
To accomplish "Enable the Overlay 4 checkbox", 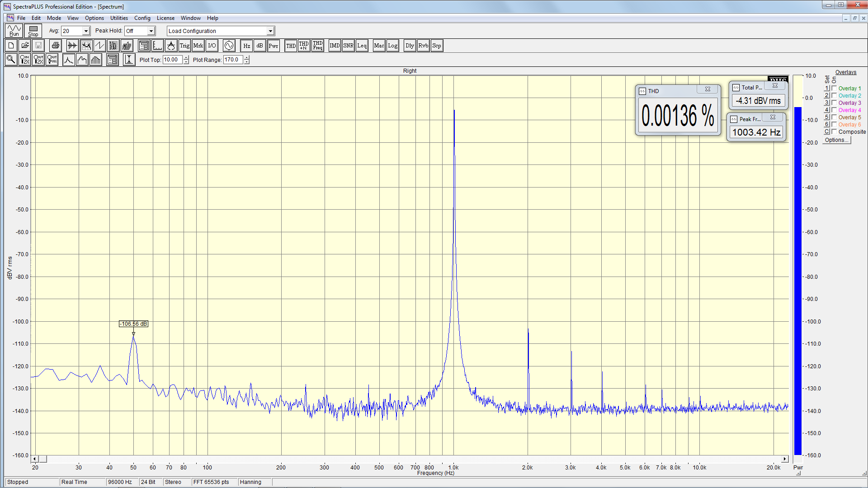I will coord(835,110).
